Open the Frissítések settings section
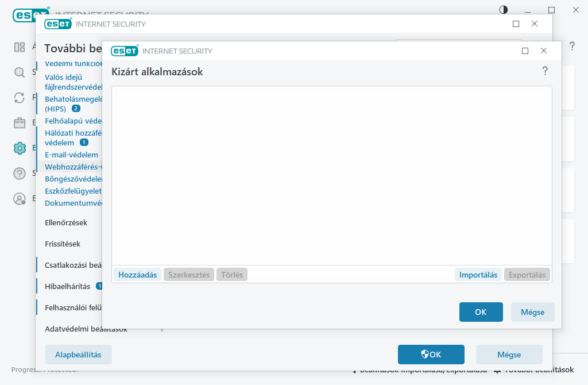Screen dimensions: 588x385 [x=63, y=244]
